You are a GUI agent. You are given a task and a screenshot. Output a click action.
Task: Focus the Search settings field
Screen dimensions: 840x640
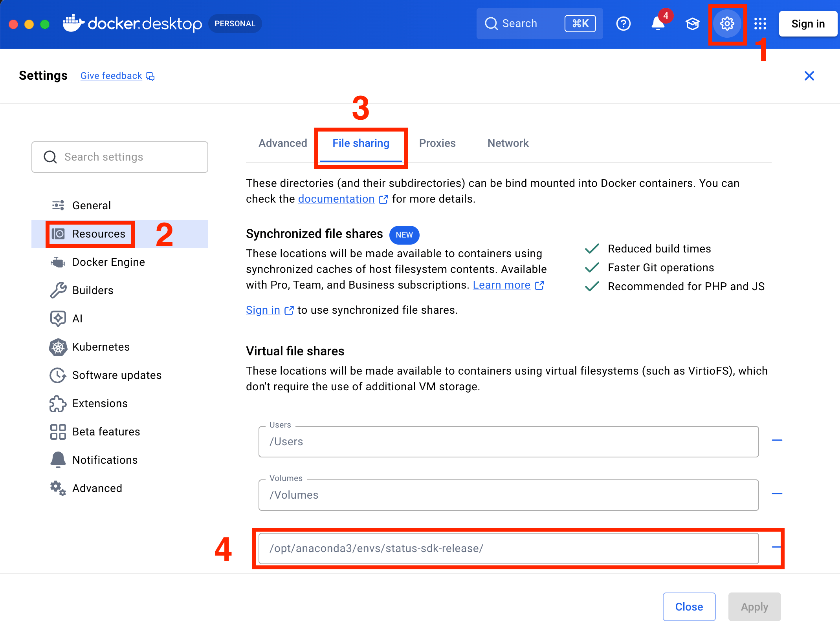point(119,157)
